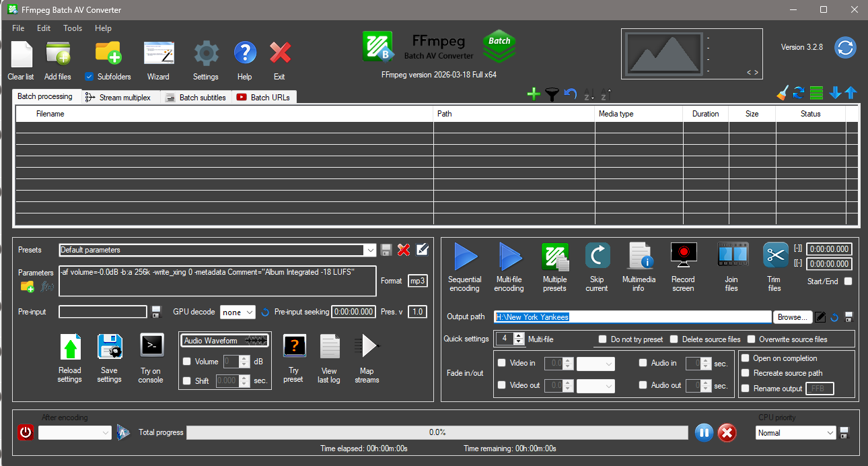Open the GPU decode dropdown
Image resolution: width=868 pixels, height=466 pixels.
tap(238, 312)
